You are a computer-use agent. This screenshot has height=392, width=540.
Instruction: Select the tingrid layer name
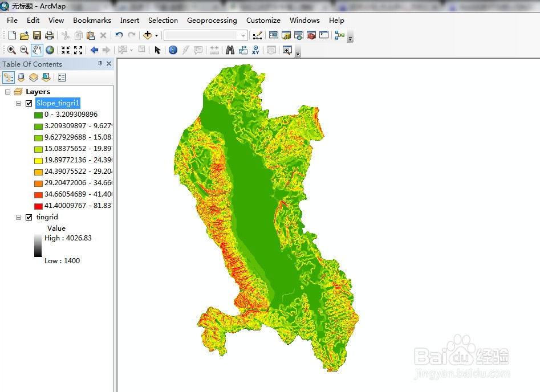tap(47, 217)
